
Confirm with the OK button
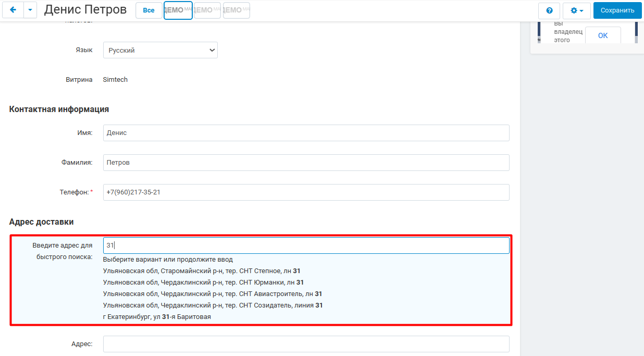(x=603, y=35)
